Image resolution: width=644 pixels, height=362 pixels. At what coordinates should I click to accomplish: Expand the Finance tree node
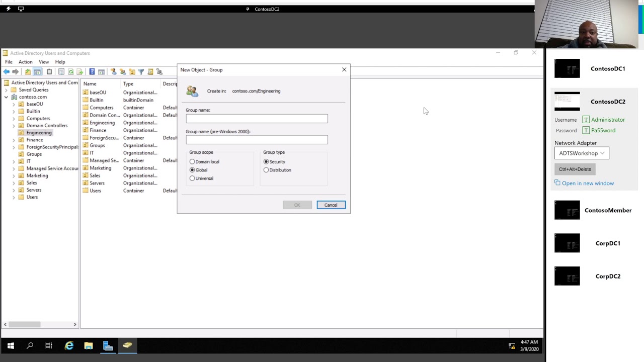(x=14, y=140)
